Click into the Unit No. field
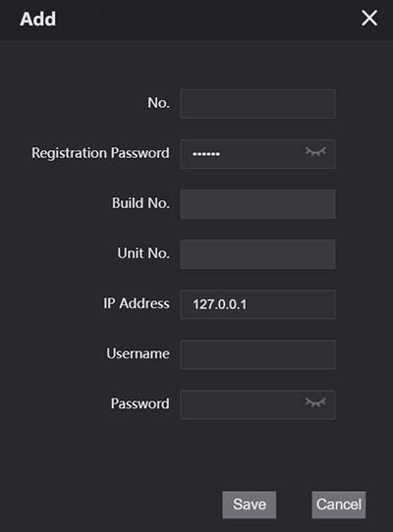The image size is (393, 532). [257, 254]
